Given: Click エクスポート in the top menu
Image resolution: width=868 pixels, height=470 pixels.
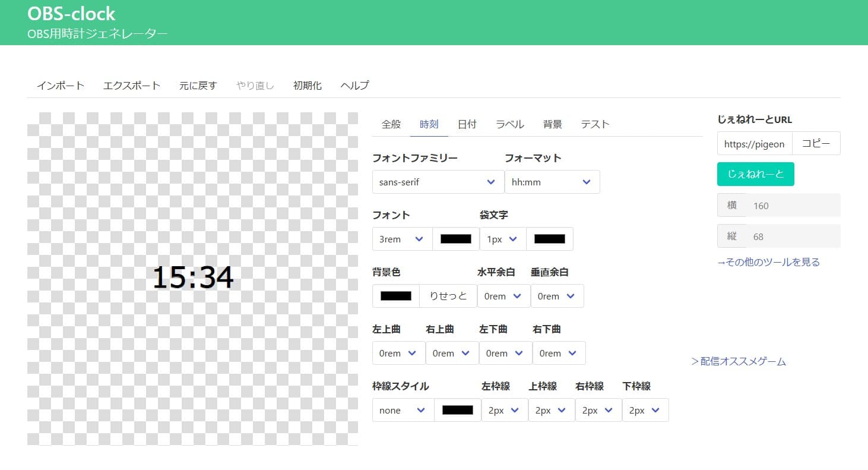Looking at the screenshot, I should tap(131, 85).
